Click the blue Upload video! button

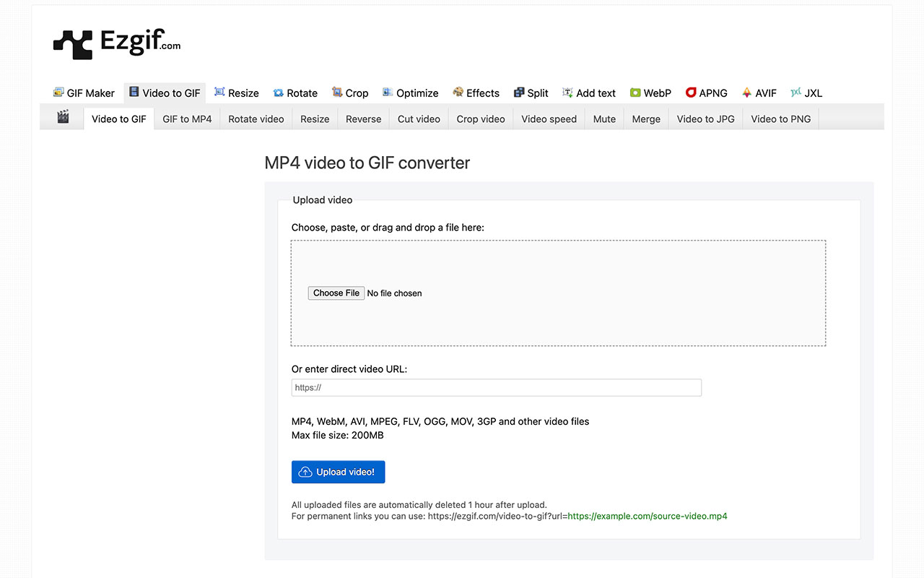(x=338, y=472)
